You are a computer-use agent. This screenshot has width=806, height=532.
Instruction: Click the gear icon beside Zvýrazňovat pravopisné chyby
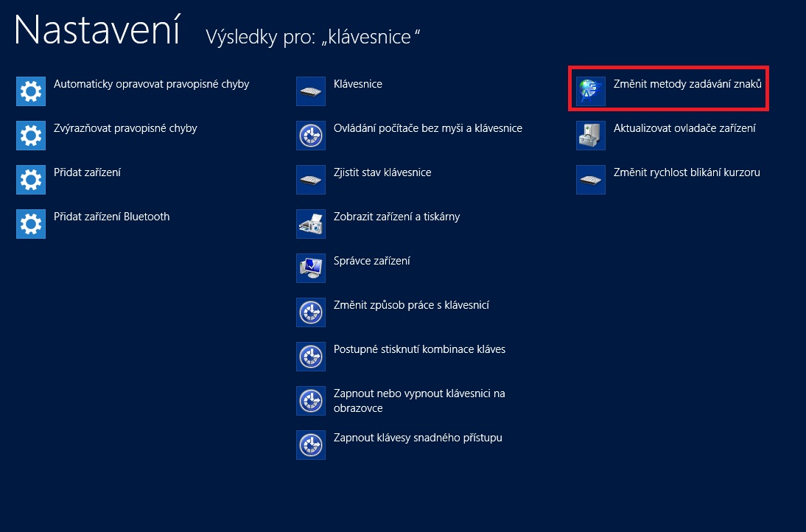point(31,136)
